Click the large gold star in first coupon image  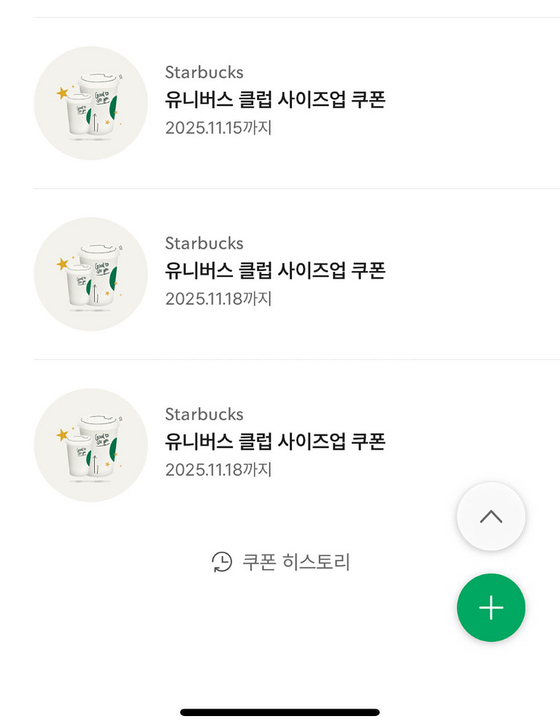(63, 93)
